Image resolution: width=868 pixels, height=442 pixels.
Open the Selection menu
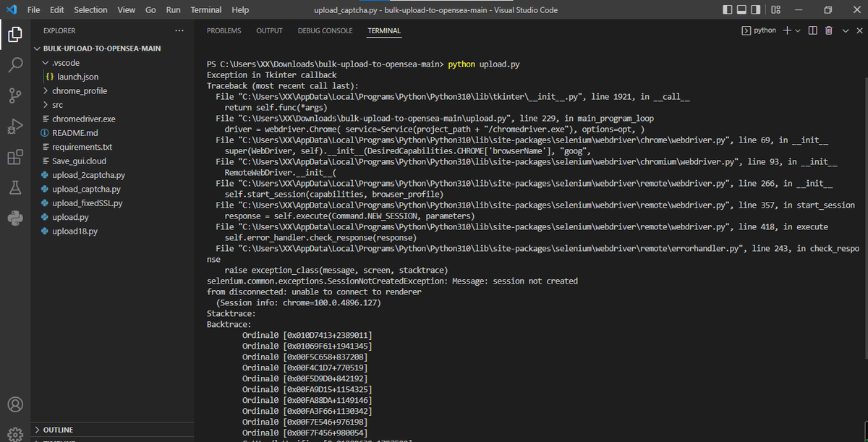(90, 9)
